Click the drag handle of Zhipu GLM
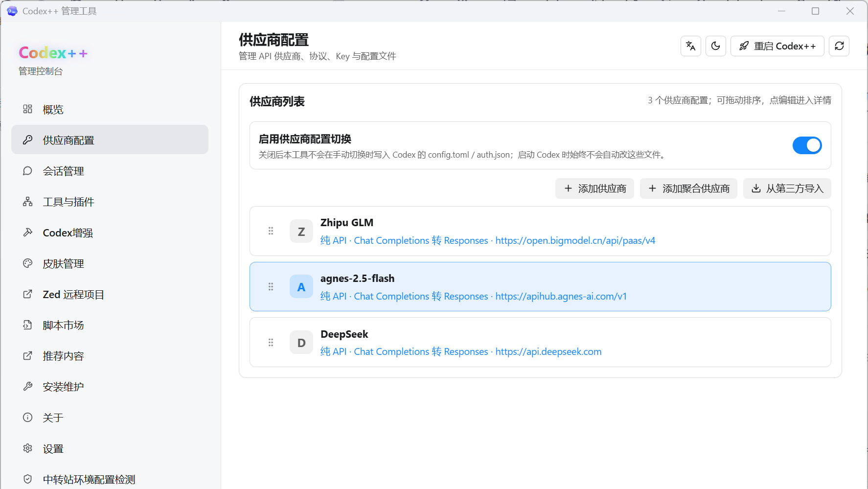 [271, 231]
